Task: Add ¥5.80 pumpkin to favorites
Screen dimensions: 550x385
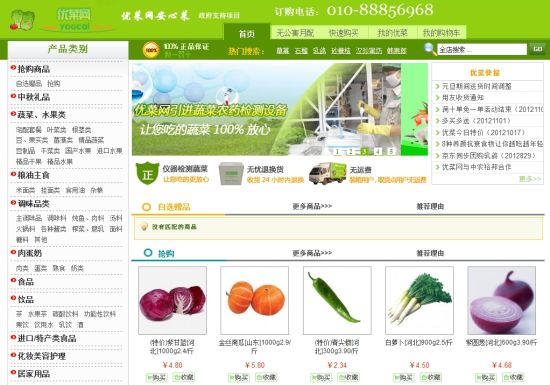Action: point(266,377)
